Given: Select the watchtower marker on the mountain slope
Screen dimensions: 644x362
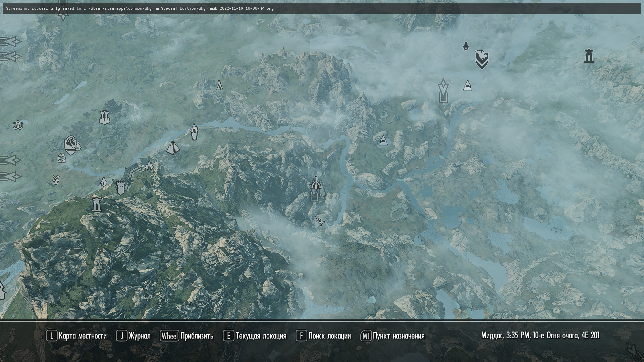Looking at the screenshot, I should tap(97, 204).
